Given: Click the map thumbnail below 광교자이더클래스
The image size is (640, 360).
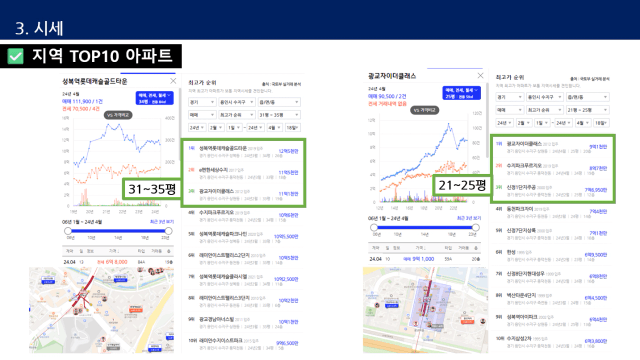Looking at the screenshot, I should pyautogui.click(x=425, y=310).
